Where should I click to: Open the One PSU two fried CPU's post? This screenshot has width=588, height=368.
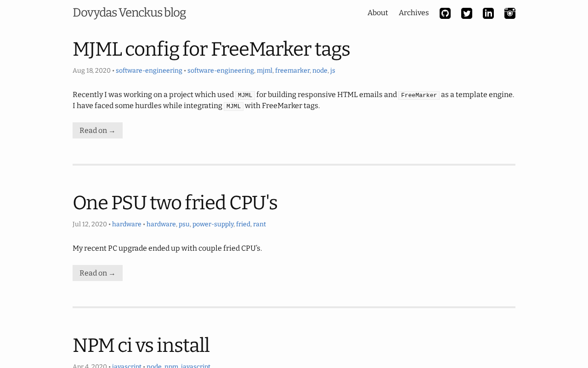point(175,203)
